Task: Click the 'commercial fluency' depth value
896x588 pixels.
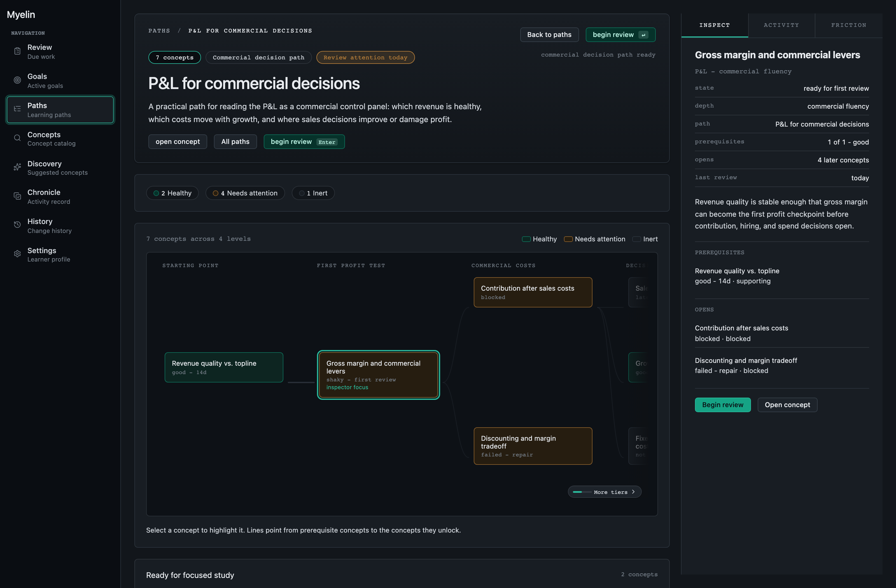Action: point(838,106)
